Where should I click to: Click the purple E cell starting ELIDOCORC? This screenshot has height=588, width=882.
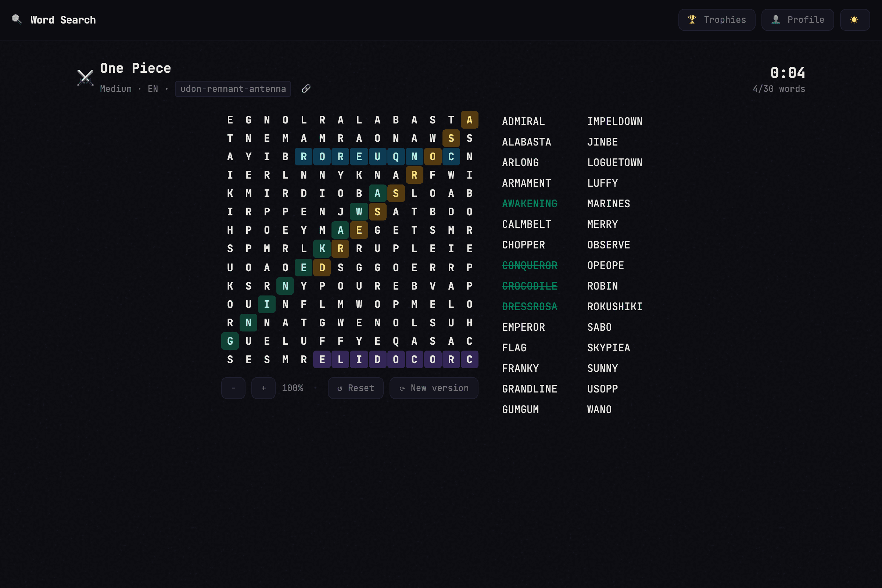(x=322, y=359)
